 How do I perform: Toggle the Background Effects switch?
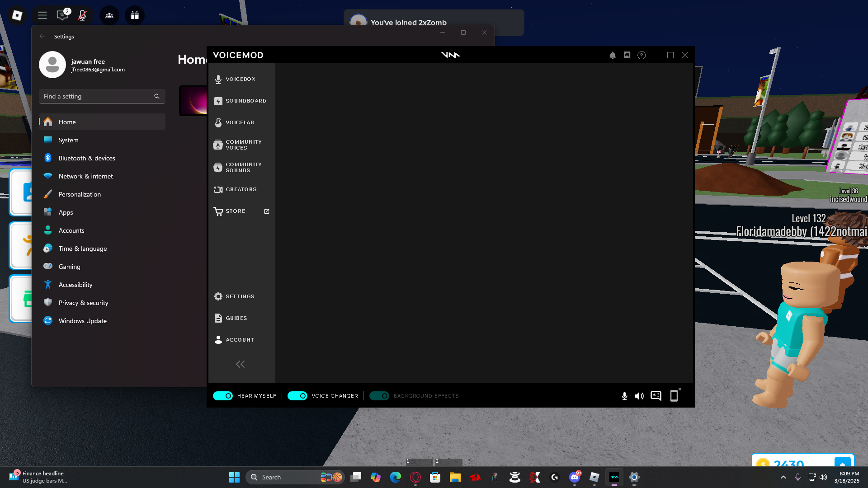click(x=379, y=396)
